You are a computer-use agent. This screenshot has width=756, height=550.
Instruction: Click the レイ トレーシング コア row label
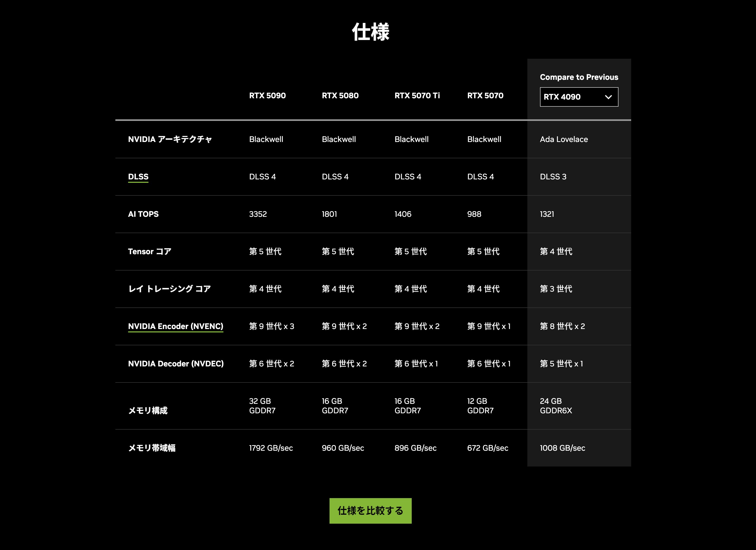[x=170, y=289]
